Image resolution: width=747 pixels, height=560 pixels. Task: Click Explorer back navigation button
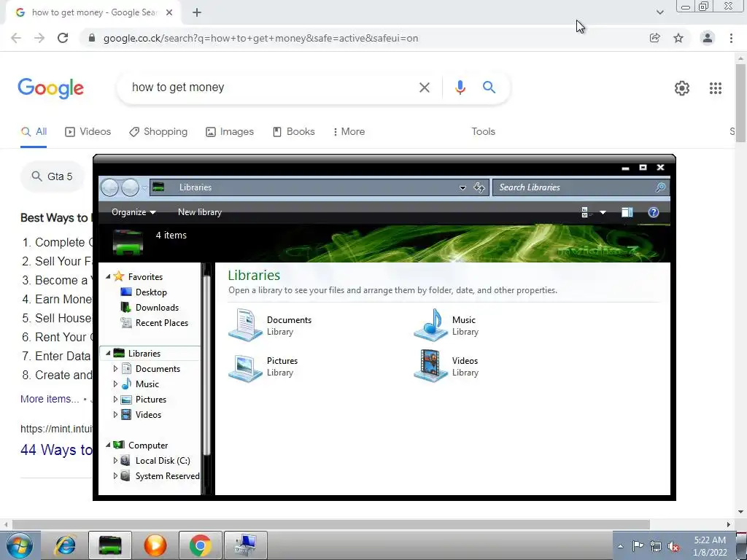109,187
